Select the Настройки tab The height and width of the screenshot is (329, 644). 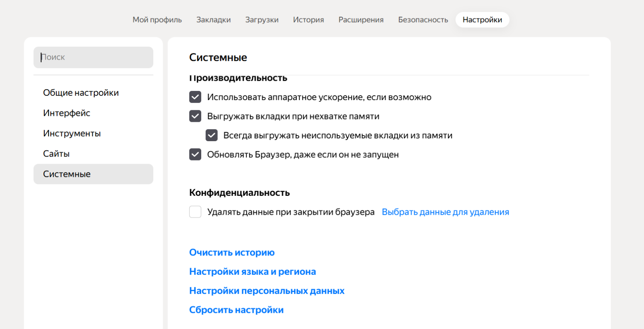tap(482, 20)
